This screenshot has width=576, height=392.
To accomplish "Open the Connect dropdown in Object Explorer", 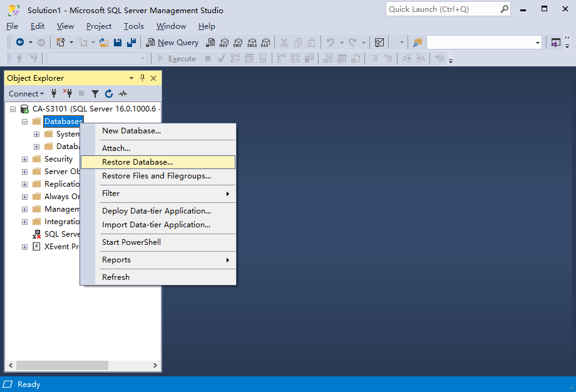I will tap(26, 94).
